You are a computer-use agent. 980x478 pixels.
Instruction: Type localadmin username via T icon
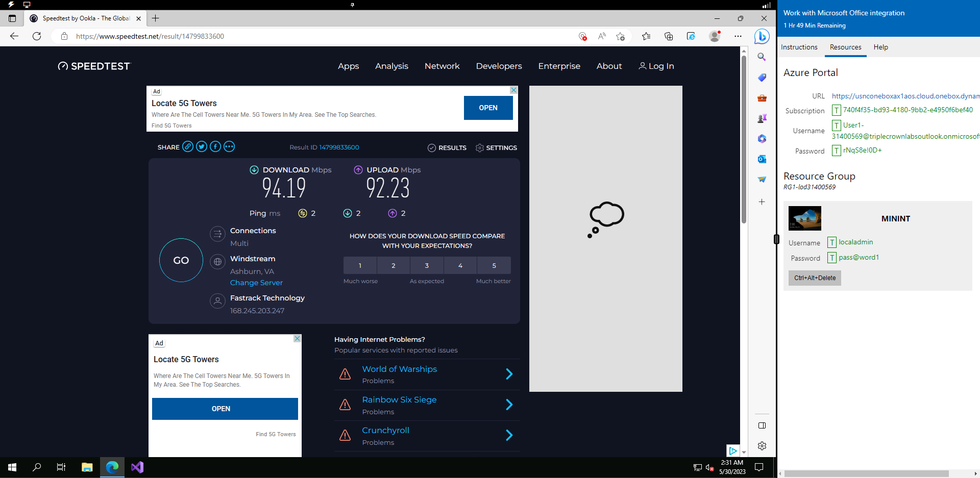tap(832, 242)
